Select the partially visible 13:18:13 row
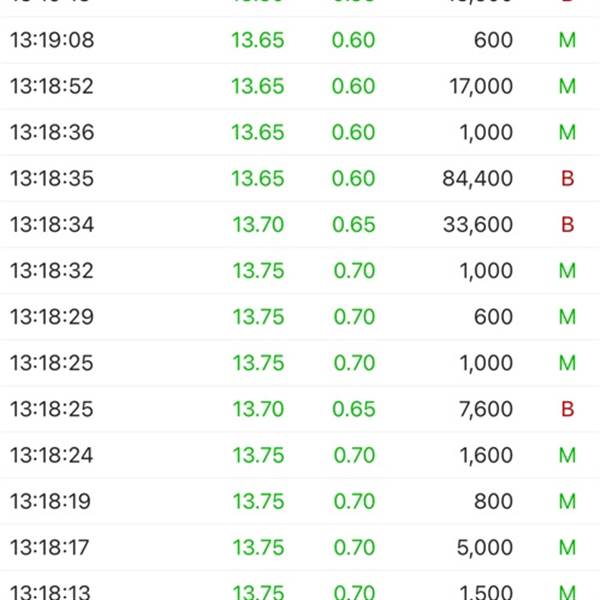Viewport: 600px width, 600px height. pyautogui.click(x=300, y=585)
